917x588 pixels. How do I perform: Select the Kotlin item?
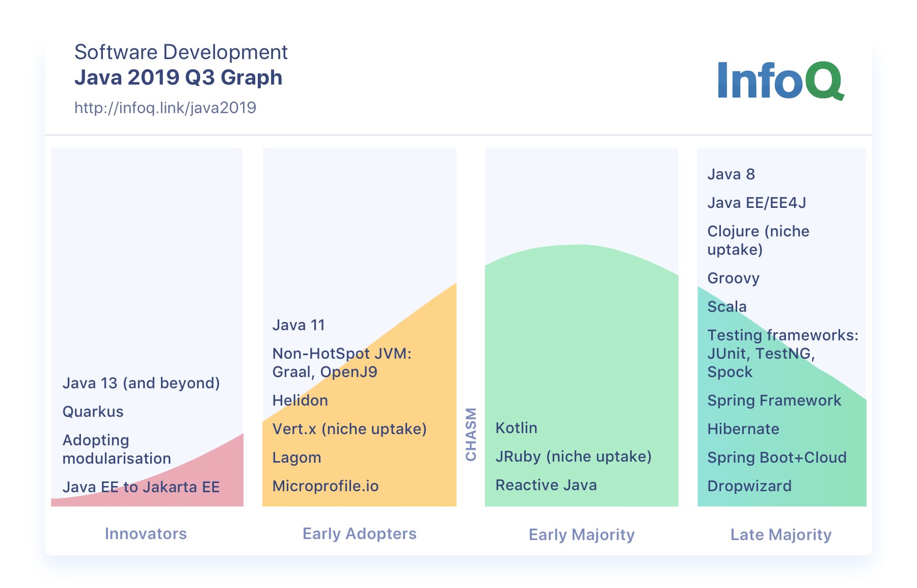516,428
